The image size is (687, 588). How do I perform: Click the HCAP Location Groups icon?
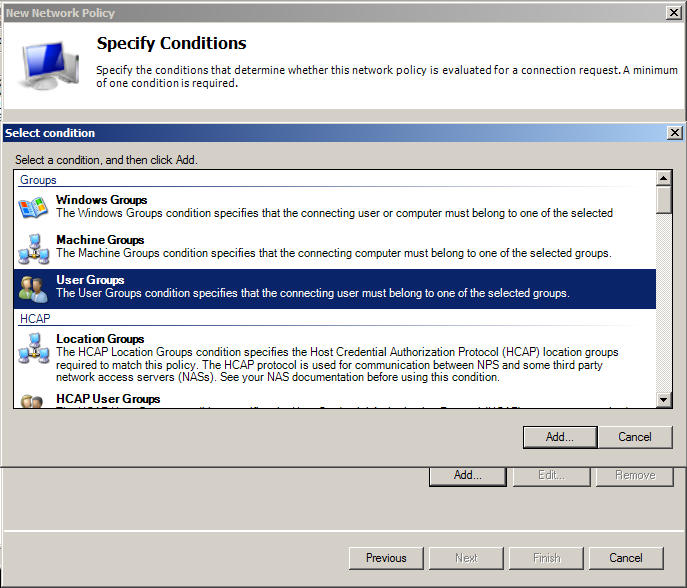tap(33, 347)
